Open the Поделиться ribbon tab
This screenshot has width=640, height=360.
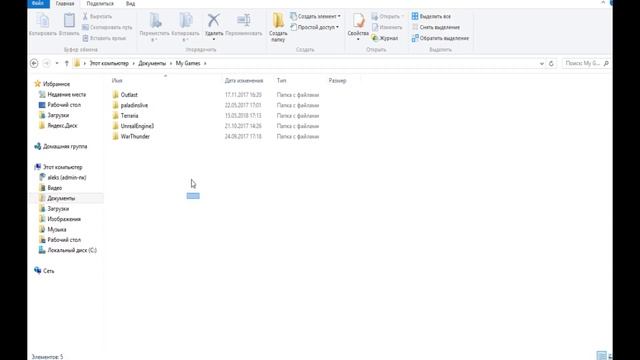pos(100,4)
